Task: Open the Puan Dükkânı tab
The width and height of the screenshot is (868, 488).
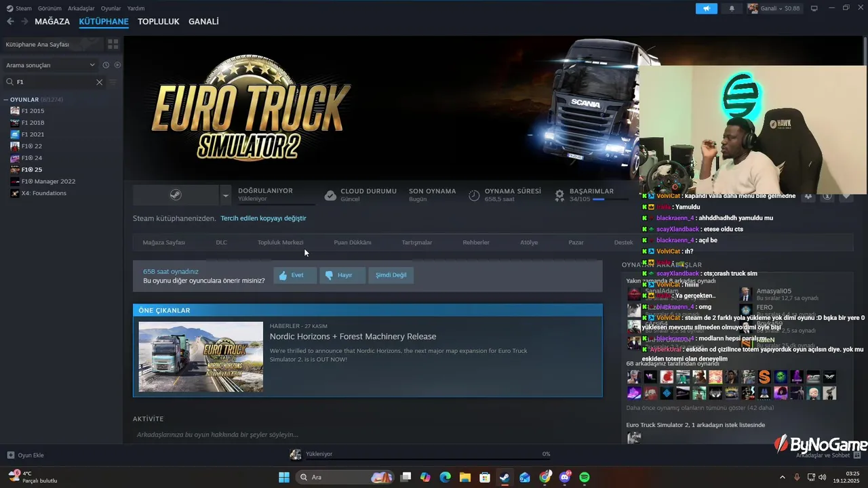Action: 352,242
